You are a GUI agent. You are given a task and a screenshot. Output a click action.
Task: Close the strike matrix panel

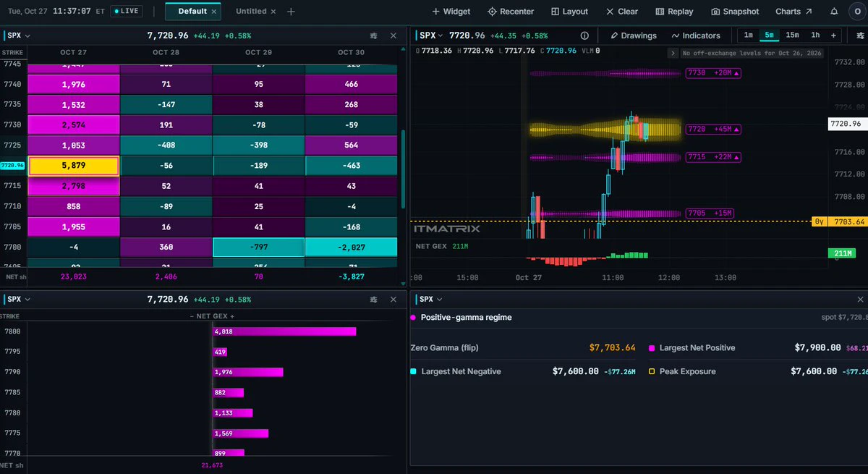tap(393, 35)
